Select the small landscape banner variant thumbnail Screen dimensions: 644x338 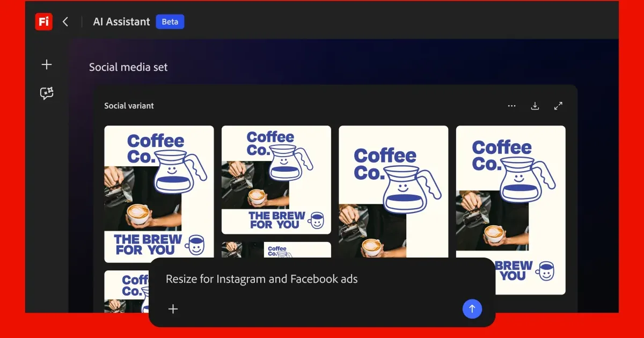click(x=276, y=249)
